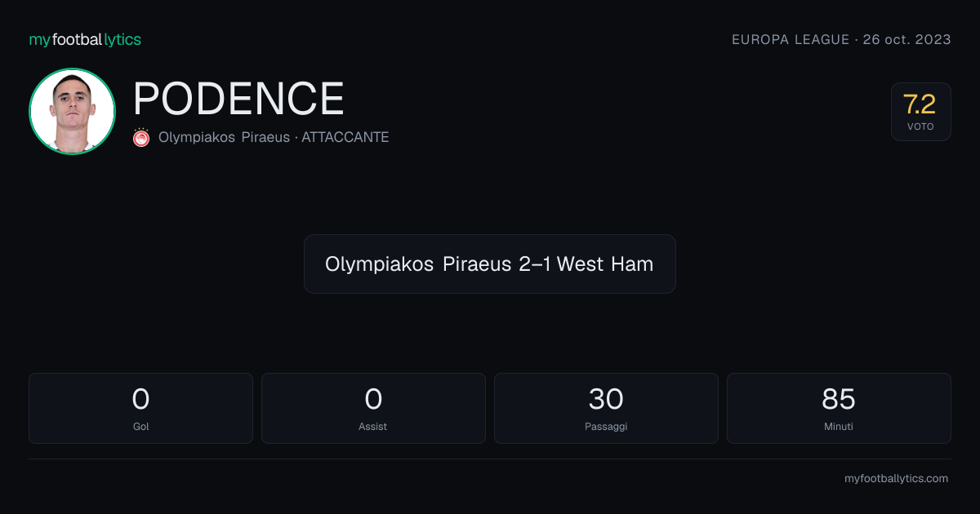980x514 pixels.
Task: Click the 85 Minuti stat card
Action: [x=839, y=408]
